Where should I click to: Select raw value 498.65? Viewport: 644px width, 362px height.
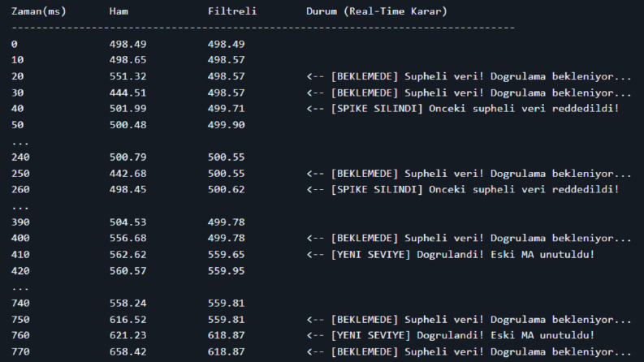tap(128, 60)
